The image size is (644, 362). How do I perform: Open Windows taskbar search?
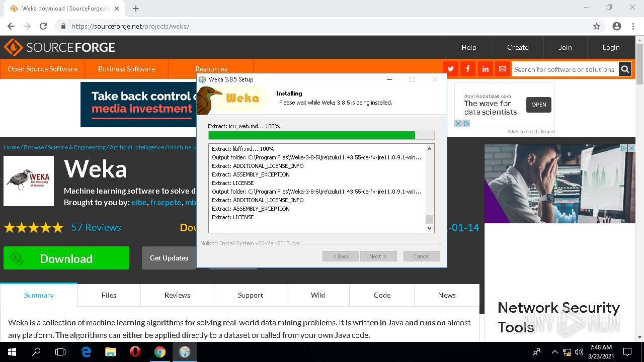click(x=36, y=352)
